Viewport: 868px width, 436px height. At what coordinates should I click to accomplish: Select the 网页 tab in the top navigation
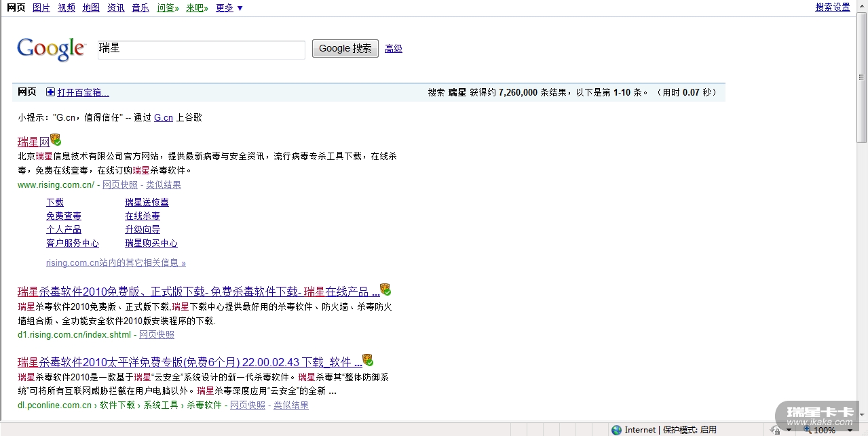(16, 7)
